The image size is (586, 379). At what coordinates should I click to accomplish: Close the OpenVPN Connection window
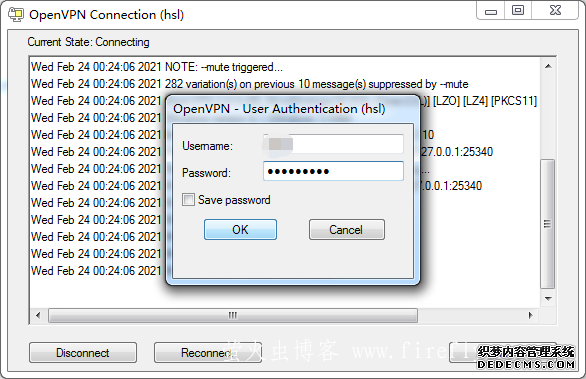pyautogui.click(x=555, y=10)
